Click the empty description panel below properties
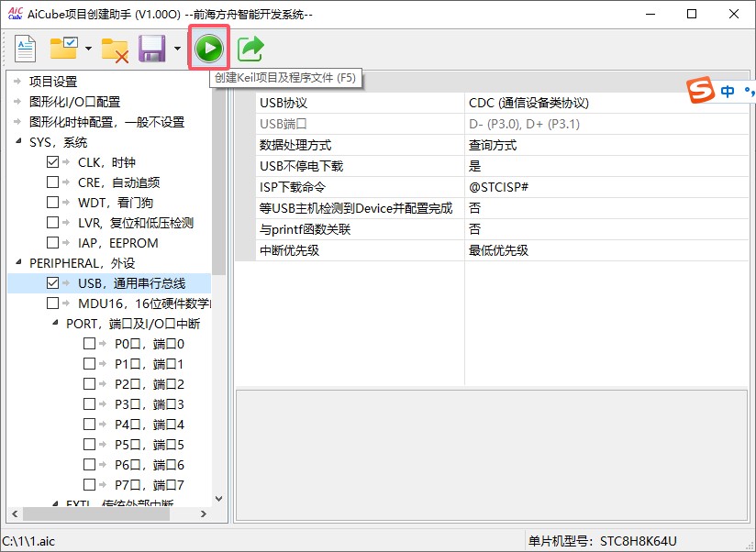This screenshot has width=756, height=552. click(x=492, y=455)
